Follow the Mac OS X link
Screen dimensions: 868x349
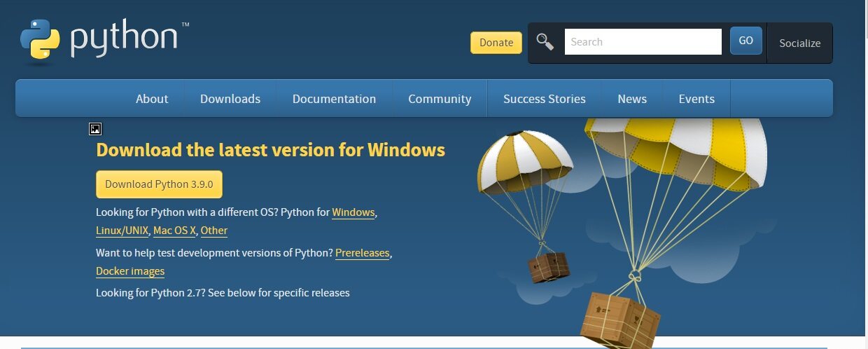tap(175, 230)
